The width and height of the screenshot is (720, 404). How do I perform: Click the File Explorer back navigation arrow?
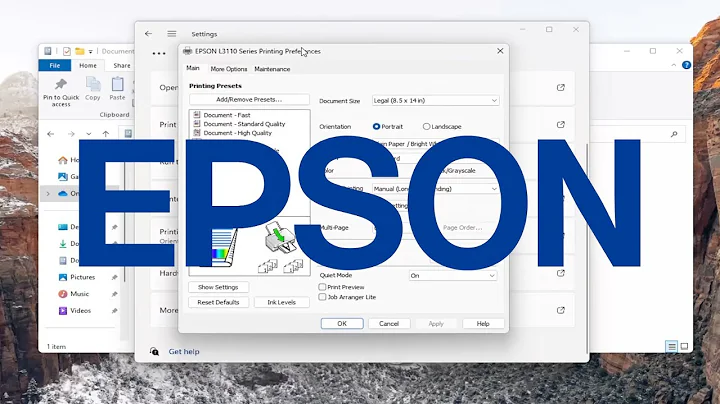coord(51,134)
